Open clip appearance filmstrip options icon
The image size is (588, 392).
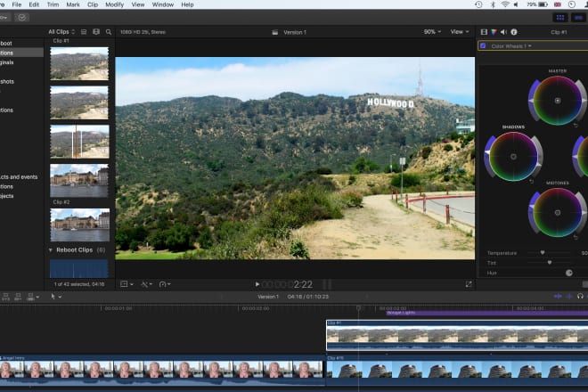tap(96, 32)
